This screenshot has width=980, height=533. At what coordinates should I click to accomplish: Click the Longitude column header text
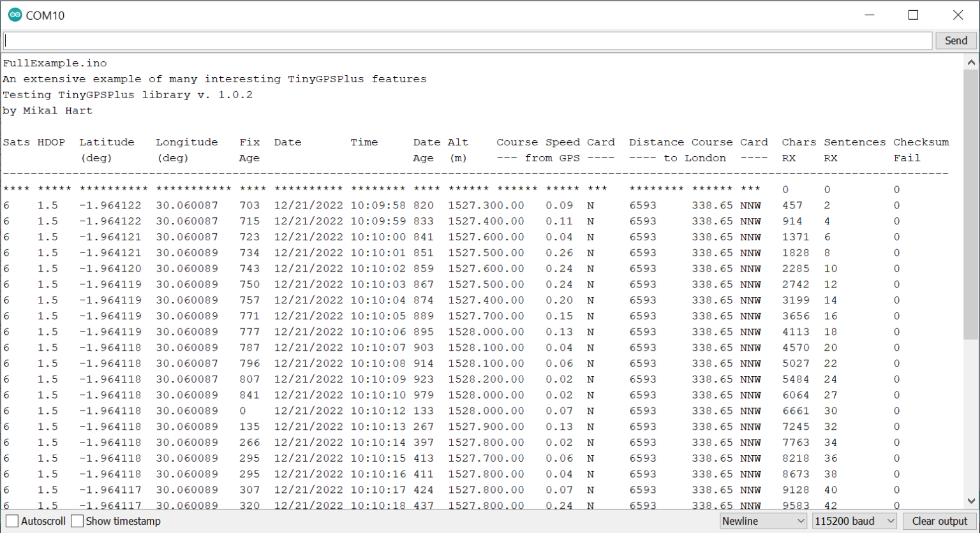(x=187, y=142)
